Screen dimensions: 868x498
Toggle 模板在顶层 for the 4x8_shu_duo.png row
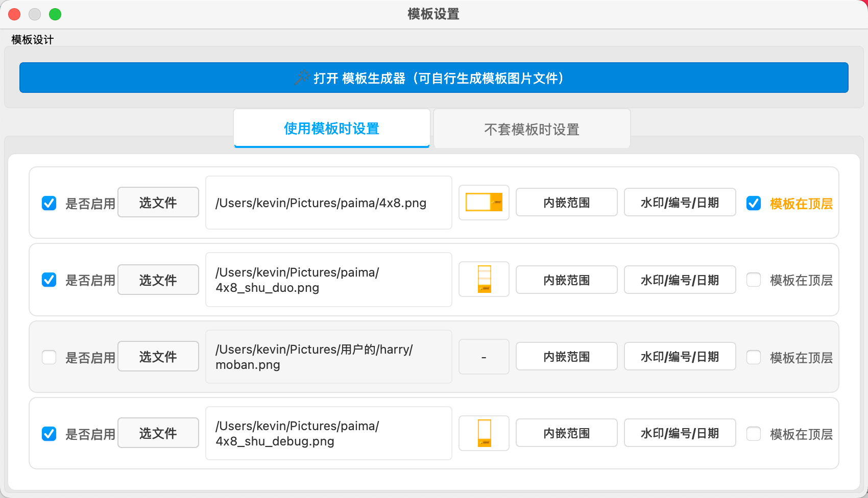pyautogui.click(x=754, y=280)
